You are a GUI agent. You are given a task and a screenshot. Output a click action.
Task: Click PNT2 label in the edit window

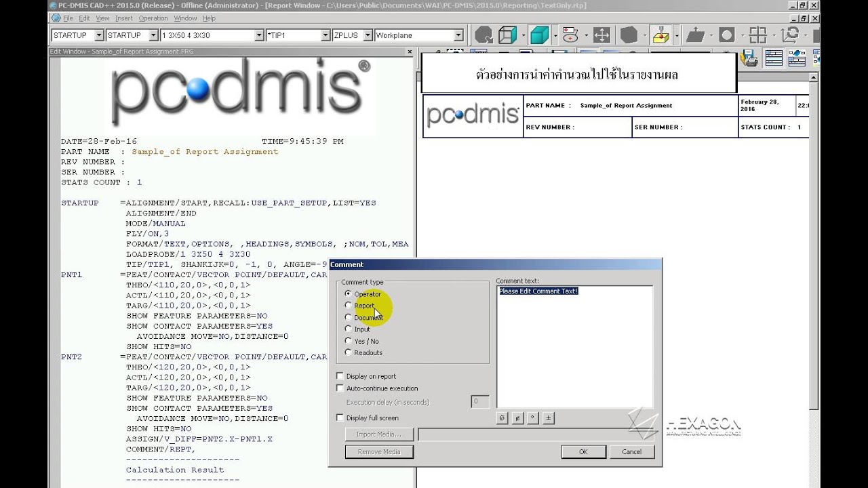(71, 357)
